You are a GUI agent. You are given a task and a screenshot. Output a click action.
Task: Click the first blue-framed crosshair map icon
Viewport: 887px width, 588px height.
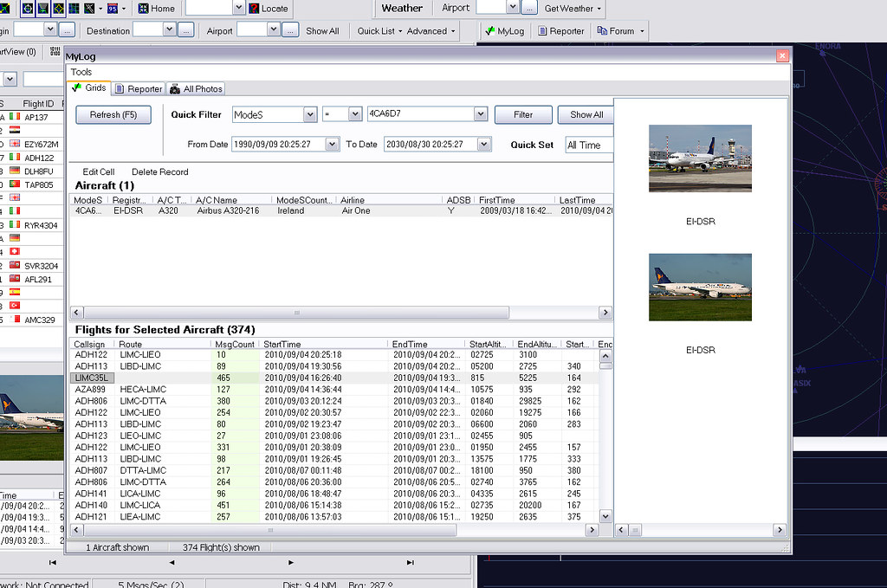coord(27,9)
